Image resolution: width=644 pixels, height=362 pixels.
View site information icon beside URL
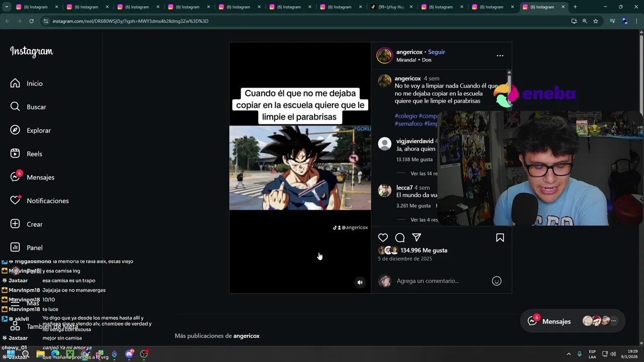click(x=46, y=21)
